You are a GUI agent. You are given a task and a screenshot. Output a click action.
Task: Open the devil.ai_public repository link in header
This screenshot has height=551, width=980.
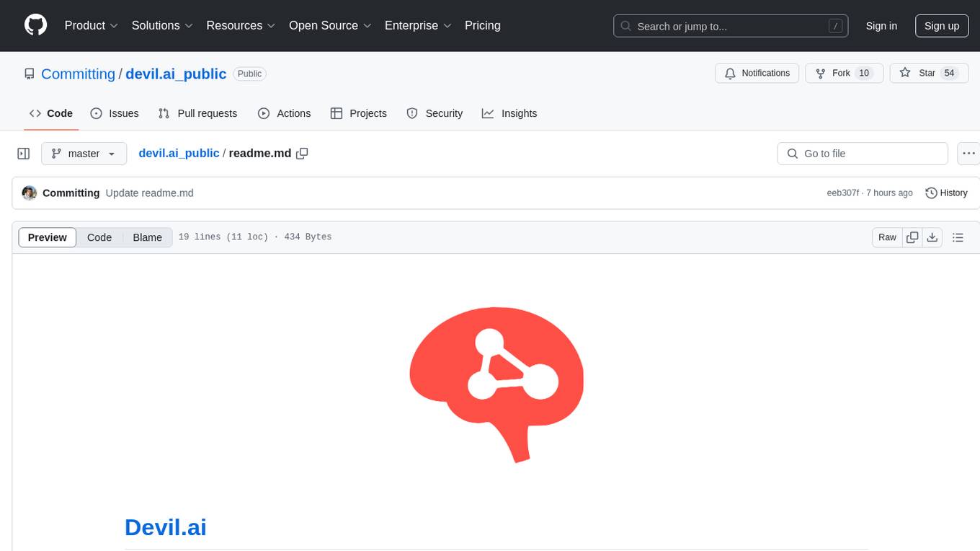point(176,74)
